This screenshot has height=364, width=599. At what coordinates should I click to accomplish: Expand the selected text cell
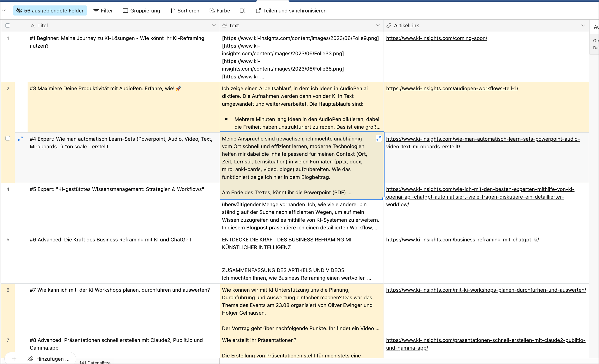(x=378, y=139)
